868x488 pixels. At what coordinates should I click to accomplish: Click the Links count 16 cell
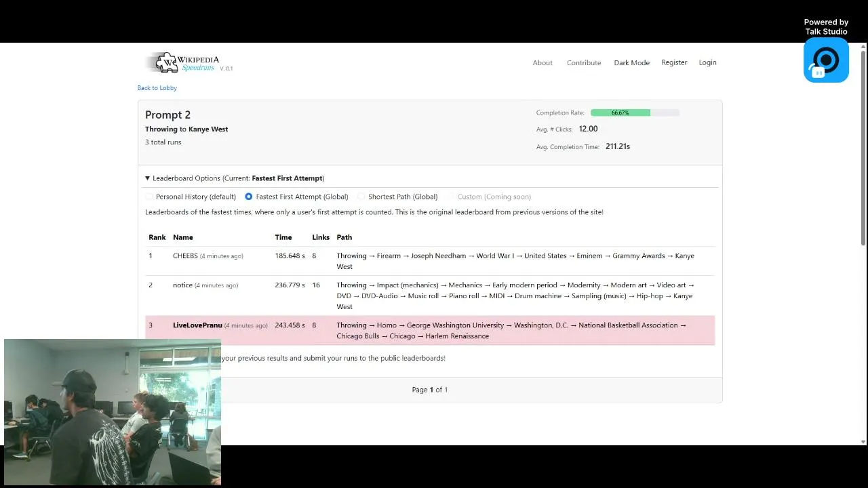pyautogui.click(x=316, y=285)
